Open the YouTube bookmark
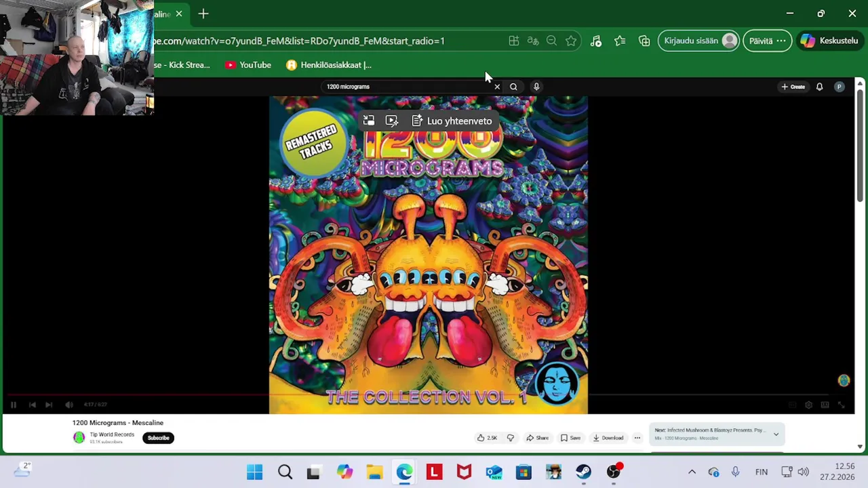 (248, 65)
